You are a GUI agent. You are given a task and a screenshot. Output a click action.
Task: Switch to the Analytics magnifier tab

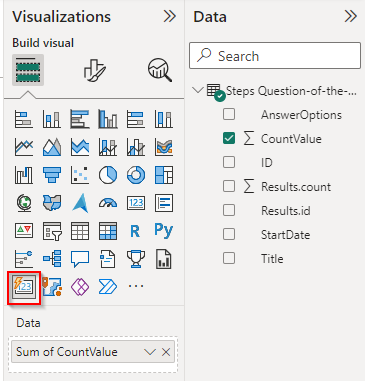coord(160,70)
